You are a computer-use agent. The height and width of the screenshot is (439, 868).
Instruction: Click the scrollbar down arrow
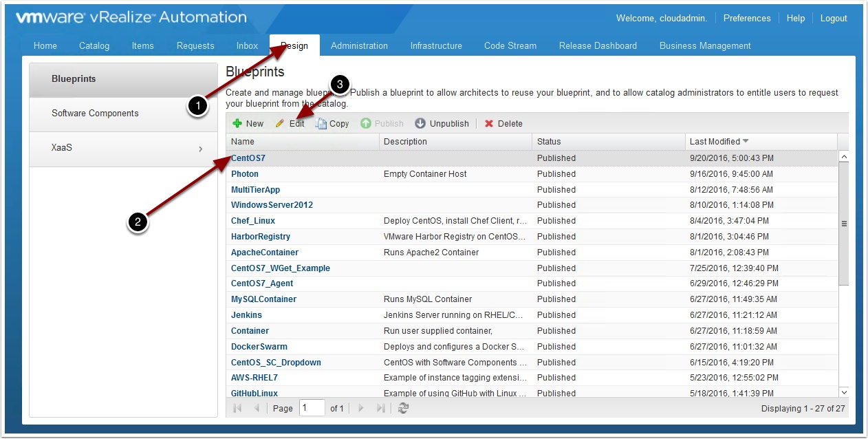click(x=844, y=392)
